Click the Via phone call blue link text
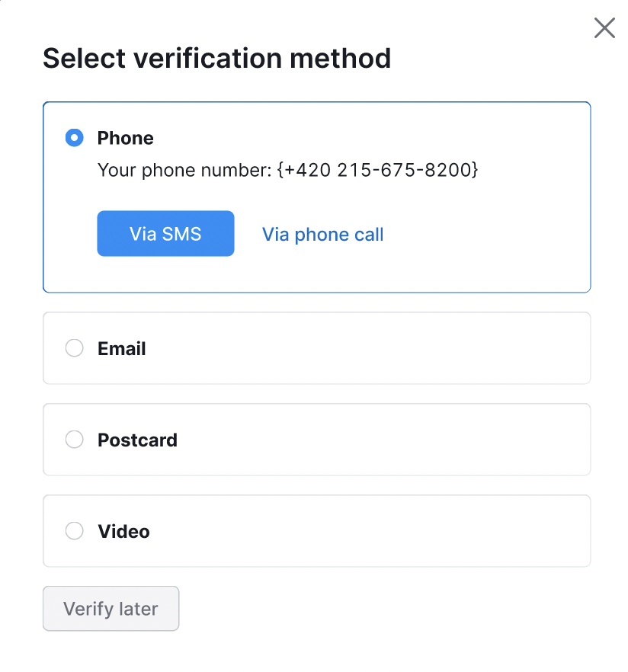Image resolution: width=628 pixels, height=672 pixels. pyautogui.click(x=322, y=234)
